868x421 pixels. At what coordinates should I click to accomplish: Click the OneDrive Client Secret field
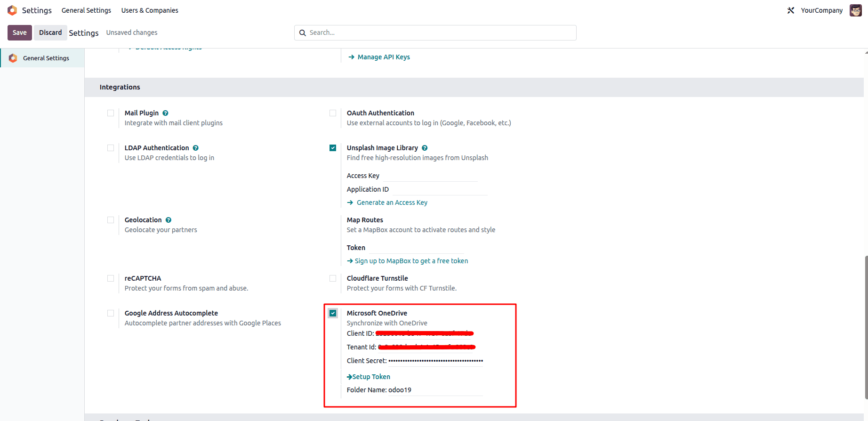pyautogui.click(x=436, y=361)
